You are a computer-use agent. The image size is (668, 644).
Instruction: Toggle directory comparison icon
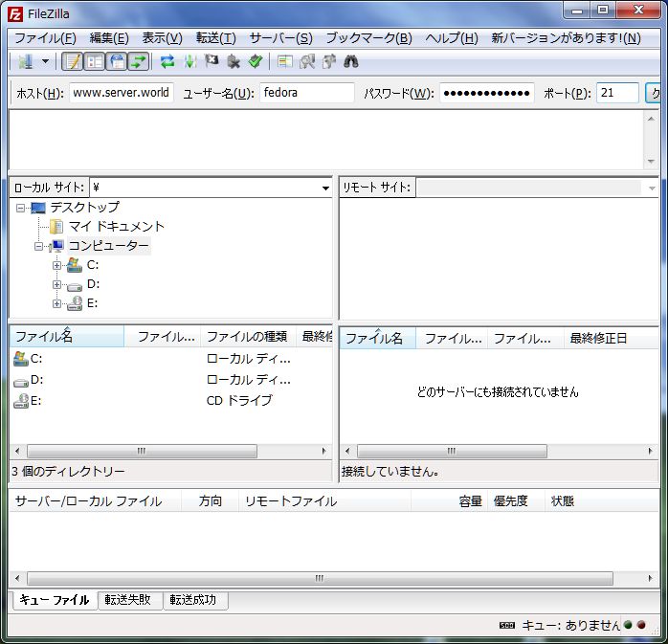tap(307, 62)
